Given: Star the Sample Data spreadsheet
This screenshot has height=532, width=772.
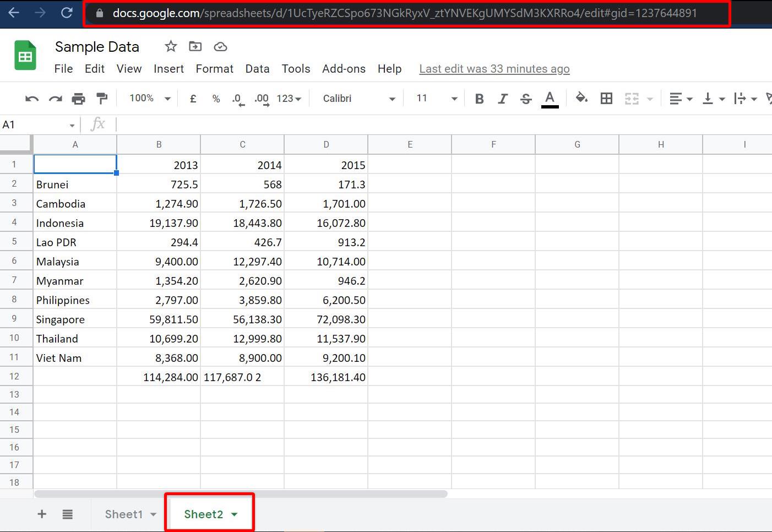Looking at the screenshot, I should (x=170, y=46).
